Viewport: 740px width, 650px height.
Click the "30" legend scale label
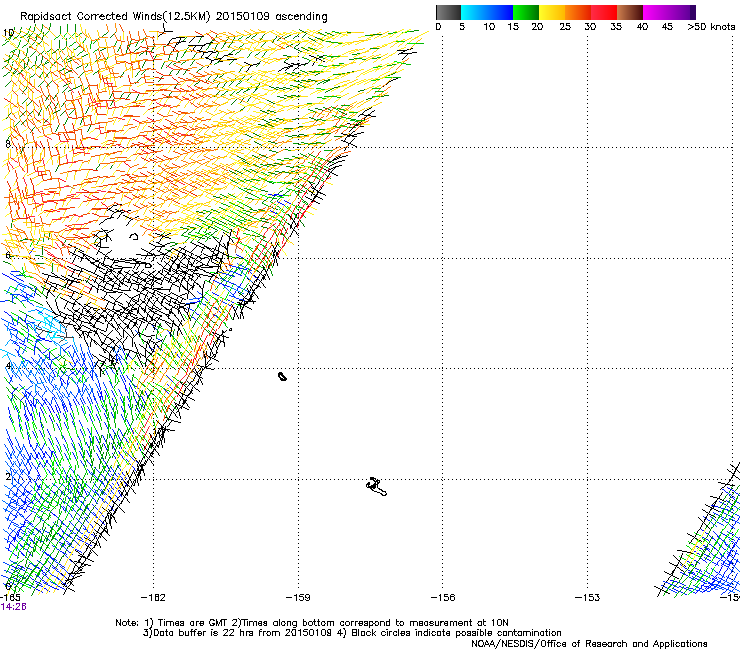click(590, 27)
